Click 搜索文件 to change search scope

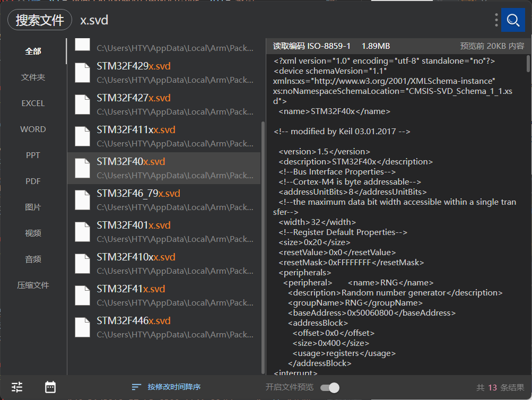tap(39, 20)
